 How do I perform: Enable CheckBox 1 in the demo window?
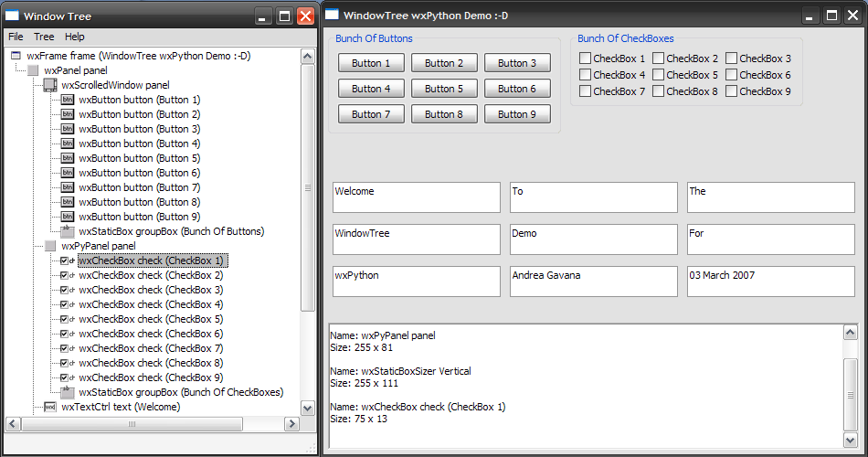pos(586,58)
